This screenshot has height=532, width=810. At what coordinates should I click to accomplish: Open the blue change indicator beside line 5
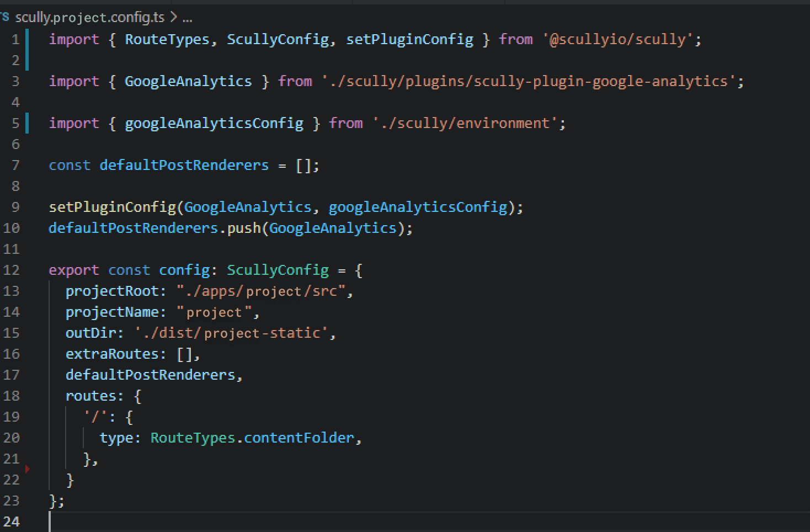click(27, 123)
